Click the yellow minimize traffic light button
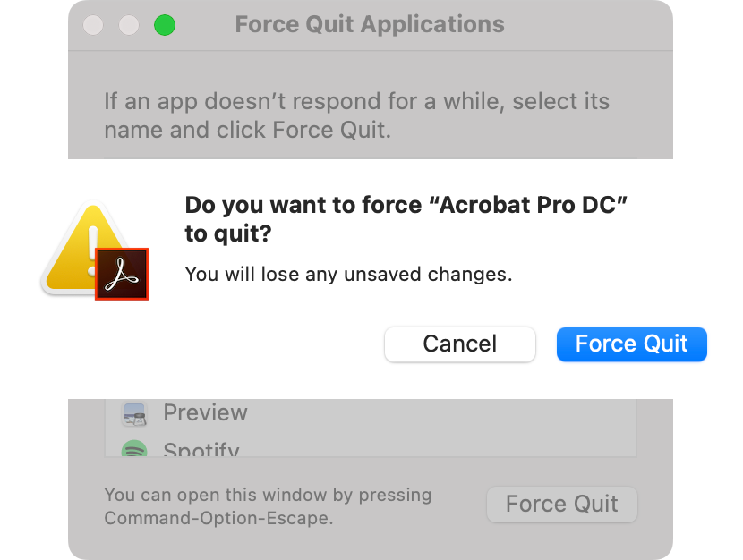 (129, 25)
